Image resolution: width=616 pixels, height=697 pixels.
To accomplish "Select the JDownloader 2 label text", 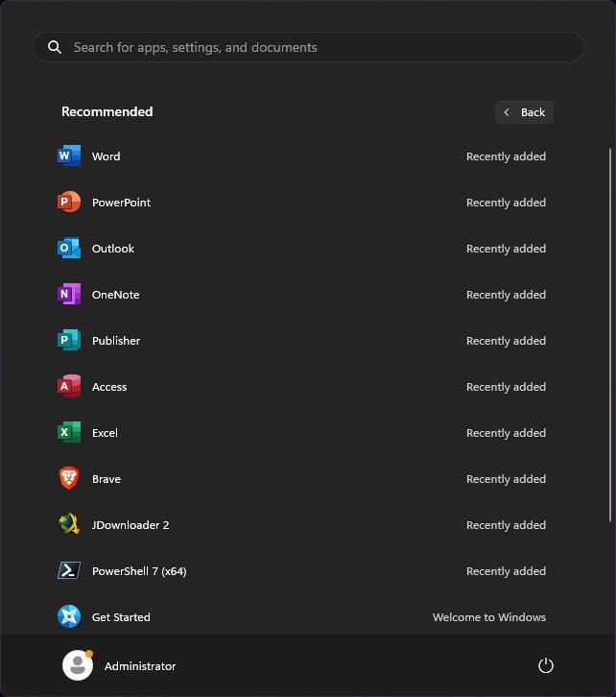I will (130, 525).
